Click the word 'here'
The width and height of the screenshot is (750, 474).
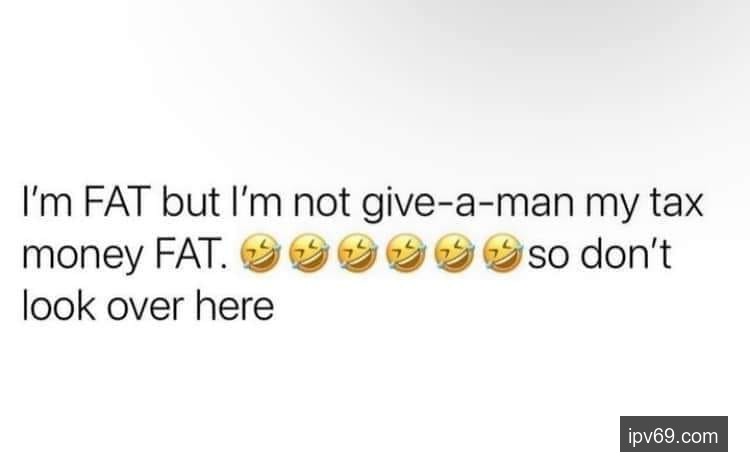pyautogui.click(x=234, y=304)
